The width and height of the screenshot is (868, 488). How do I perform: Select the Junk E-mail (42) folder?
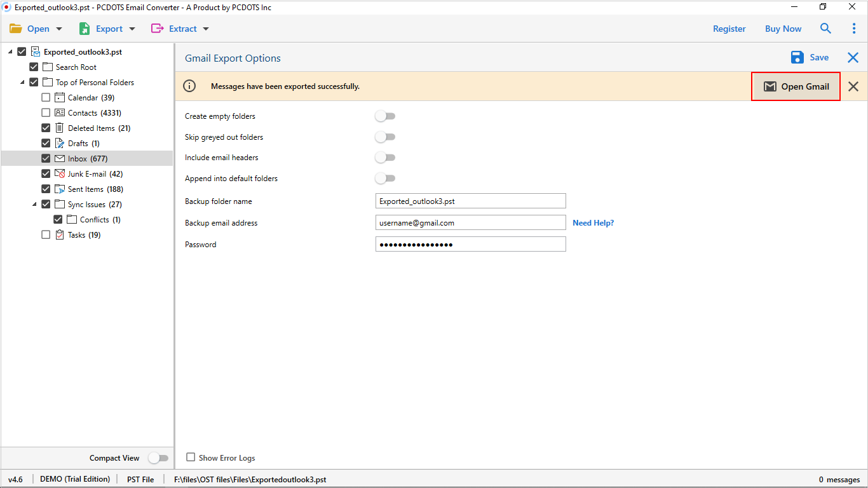[95, 173]
